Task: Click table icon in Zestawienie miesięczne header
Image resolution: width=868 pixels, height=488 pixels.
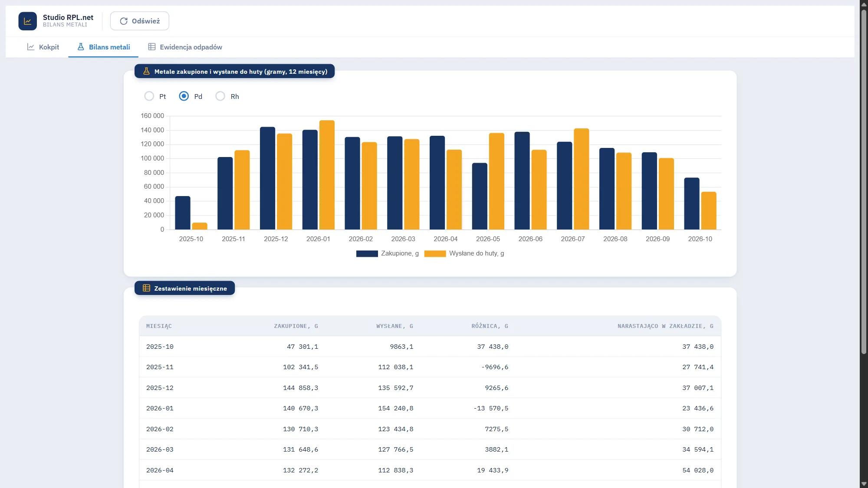Action: coord(147,288)
